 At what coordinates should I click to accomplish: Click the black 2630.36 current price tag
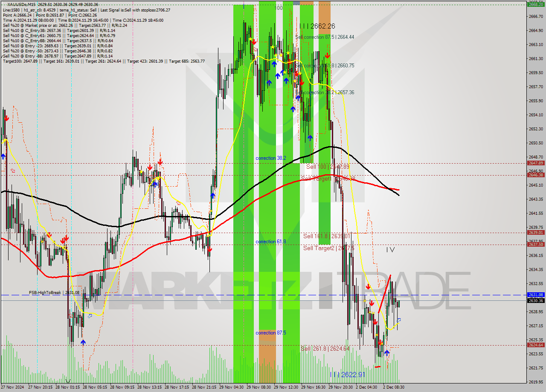[535, 300]
